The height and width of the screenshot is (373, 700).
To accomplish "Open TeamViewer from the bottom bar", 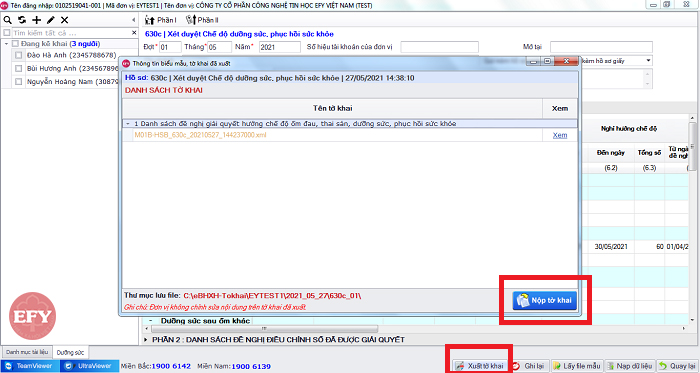I will point(29,366).
